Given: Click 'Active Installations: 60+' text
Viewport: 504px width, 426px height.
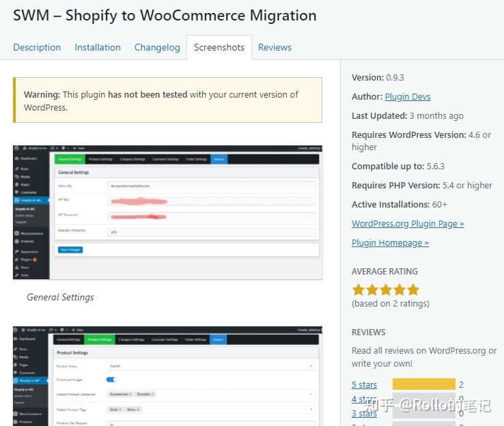Looking at the screenshot, I should pos(400,204).
